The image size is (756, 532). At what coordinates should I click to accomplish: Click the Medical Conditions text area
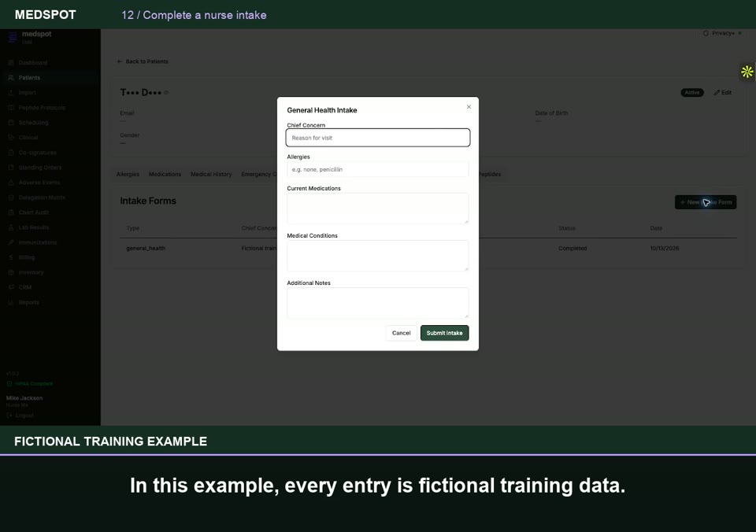pos(378,256)
